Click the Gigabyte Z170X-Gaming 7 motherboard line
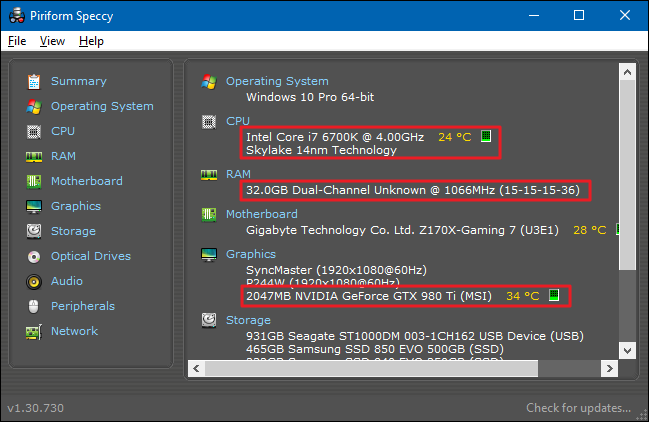The height and width of the screenshot is (422, 649). click(402, 230)
